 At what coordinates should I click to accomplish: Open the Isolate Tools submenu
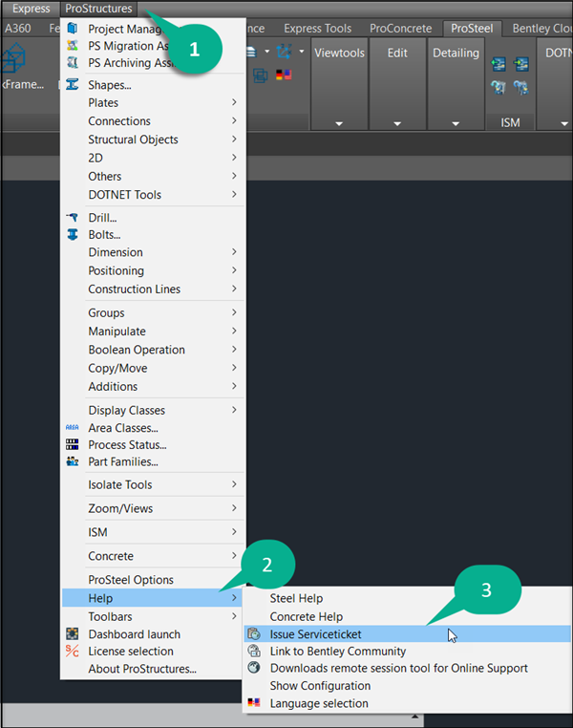pos(153,484)
